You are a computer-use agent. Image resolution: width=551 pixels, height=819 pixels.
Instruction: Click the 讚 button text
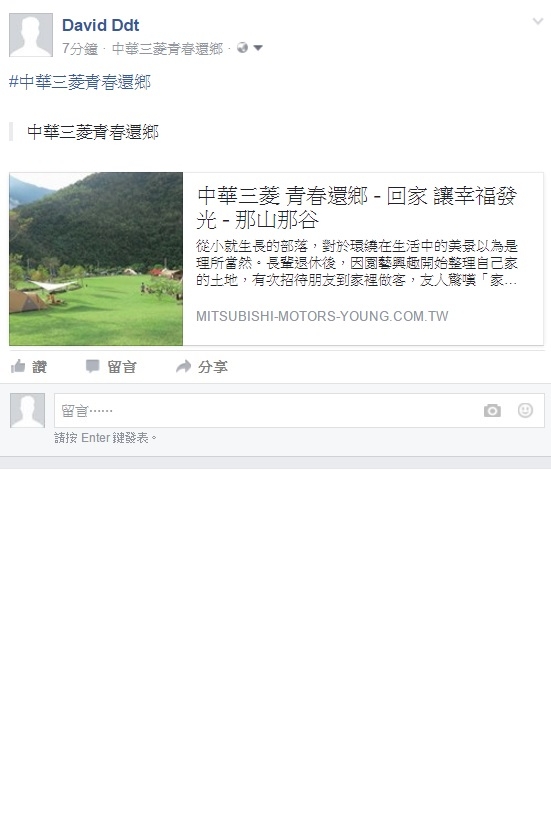click(39, 367)
